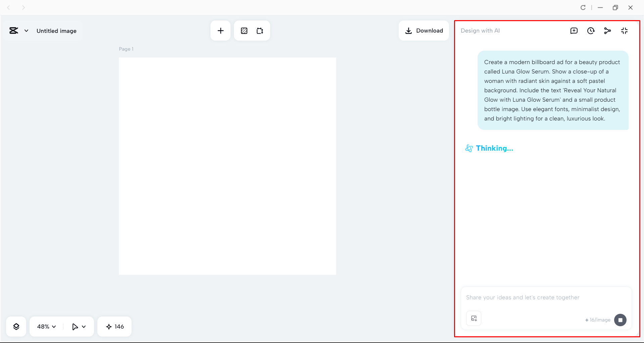
Task: Expand the cursor tool dropdown
Action: tap(78, 326)
